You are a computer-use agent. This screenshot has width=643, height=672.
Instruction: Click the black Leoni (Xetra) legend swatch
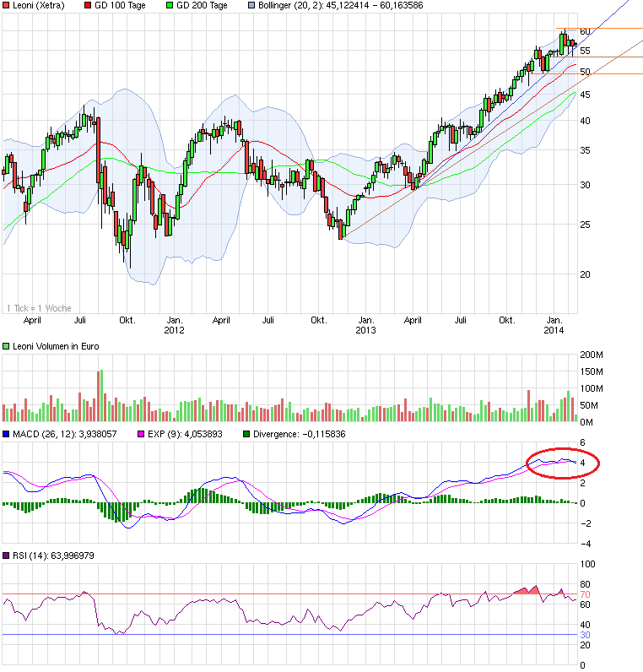[x=6, y=6]
